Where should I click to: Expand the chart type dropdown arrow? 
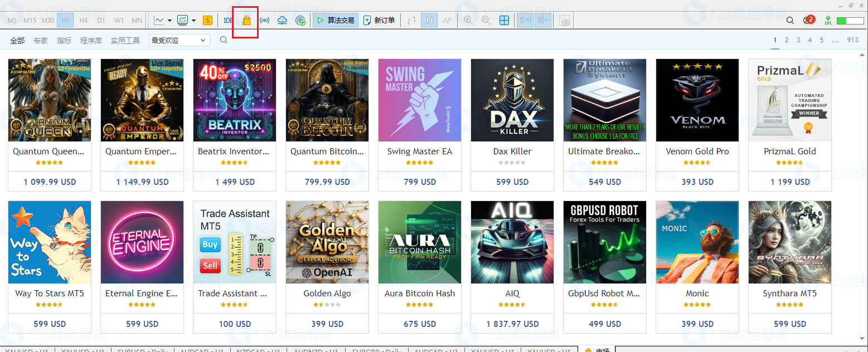click(x=169, y=21)
